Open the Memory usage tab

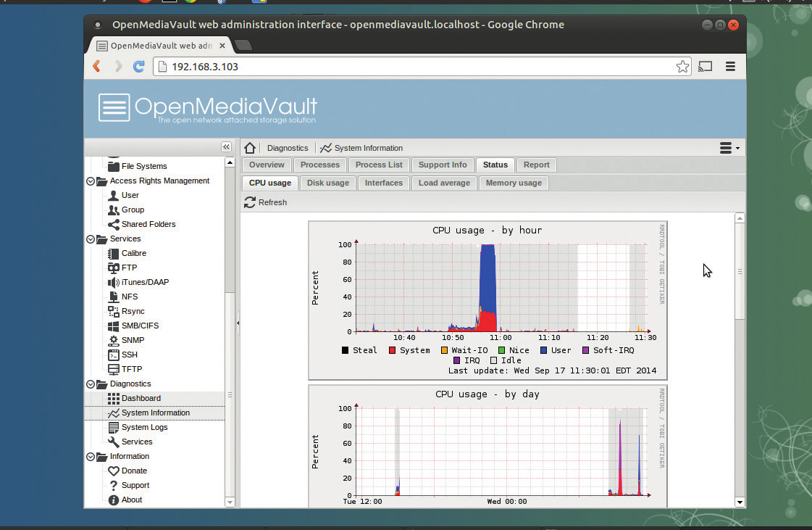(x=514, y=183)
